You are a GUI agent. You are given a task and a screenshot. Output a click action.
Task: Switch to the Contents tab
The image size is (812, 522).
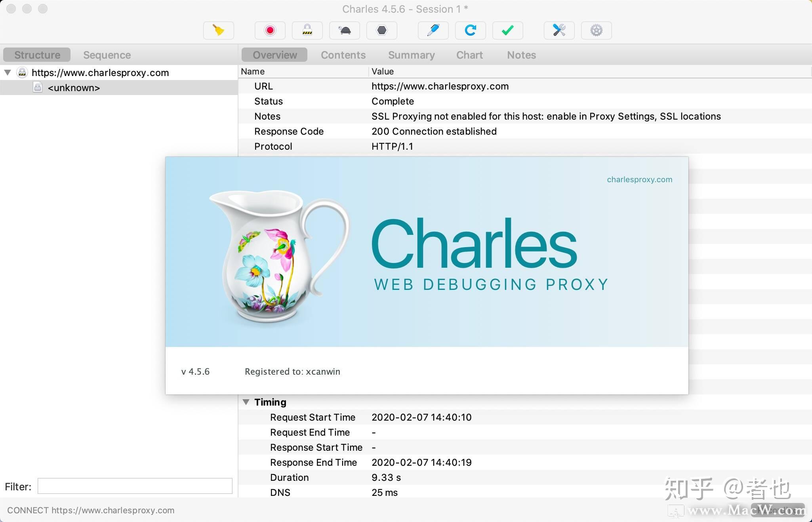coord(343,55)
